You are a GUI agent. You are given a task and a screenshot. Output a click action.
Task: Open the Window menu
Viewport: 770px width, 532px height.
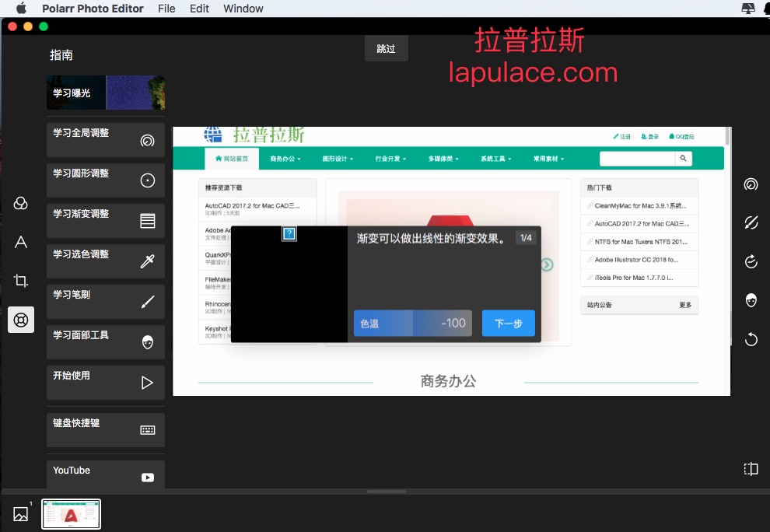(243, 9)
